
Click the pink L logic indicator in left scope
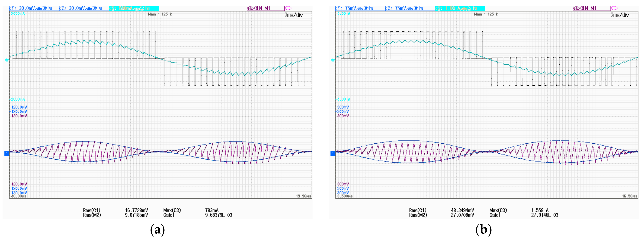coord(288,9)
